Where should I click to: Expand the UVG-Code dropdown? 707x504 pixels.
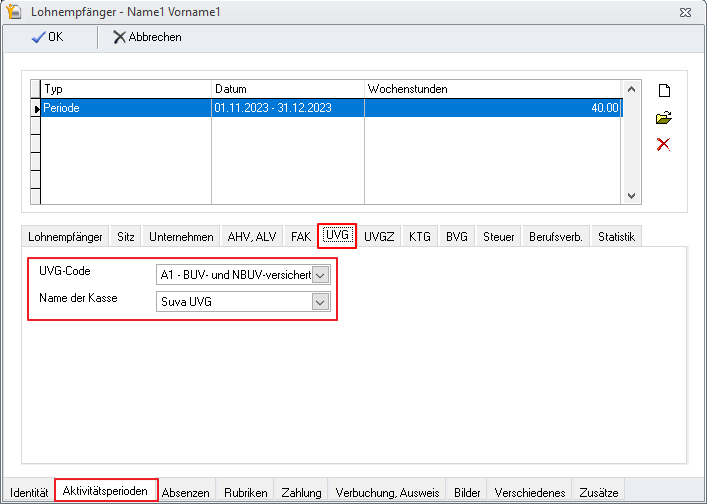pyautogui.click(x=320, y=274)
